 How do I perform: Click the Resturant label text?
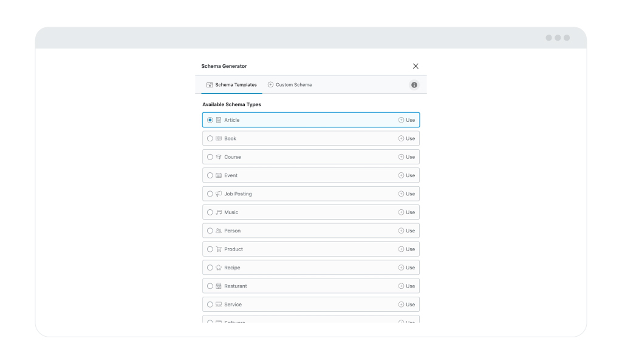coord(236,286)
